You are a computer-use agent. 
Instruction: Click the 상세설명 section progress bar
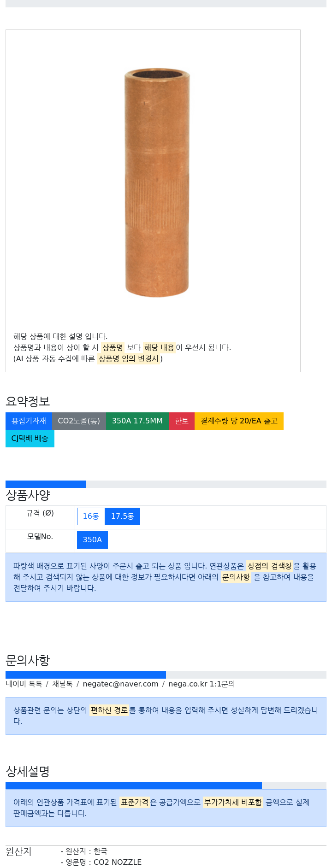click(x=166, y=786)
